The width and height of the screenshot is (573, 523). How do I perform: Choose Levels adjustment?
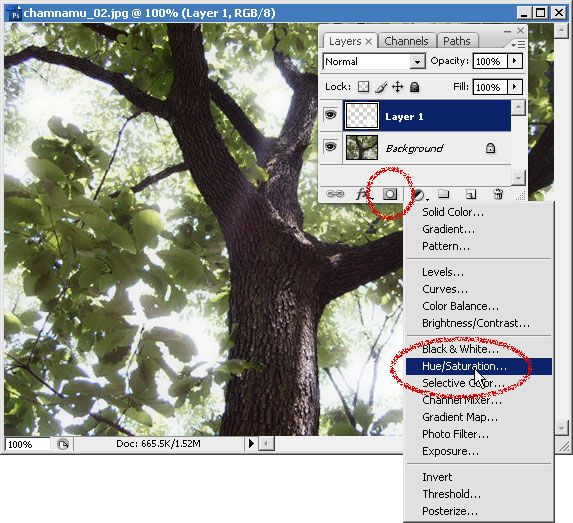(x=478, y=272)
